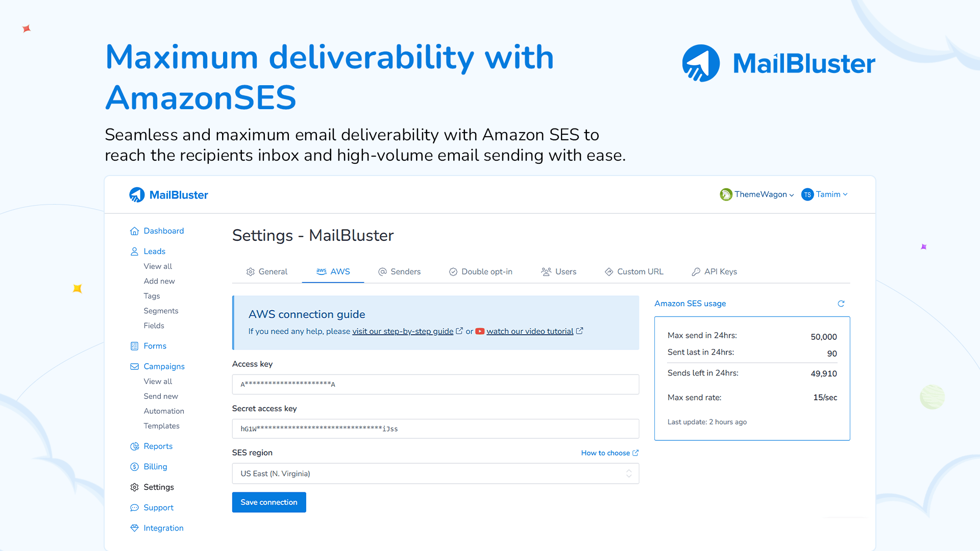
Task: Switch to the Senders tab
Action: coord(399,272)
